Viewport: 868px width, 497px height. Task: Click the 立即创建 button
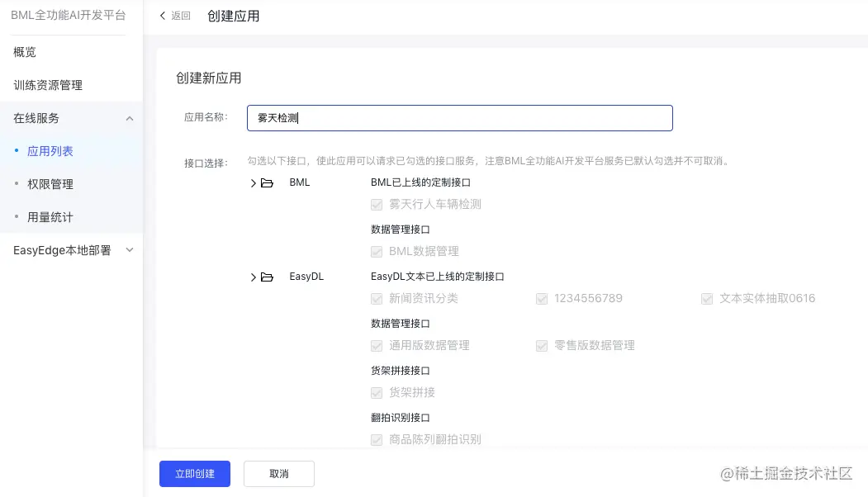point(195,474)
